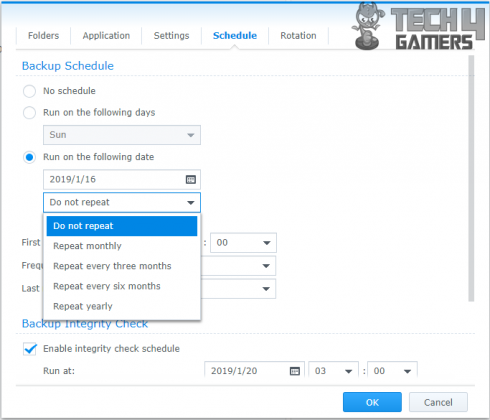Select Run on the following days option
The image size is (490, 420).
tap(29, 113)
